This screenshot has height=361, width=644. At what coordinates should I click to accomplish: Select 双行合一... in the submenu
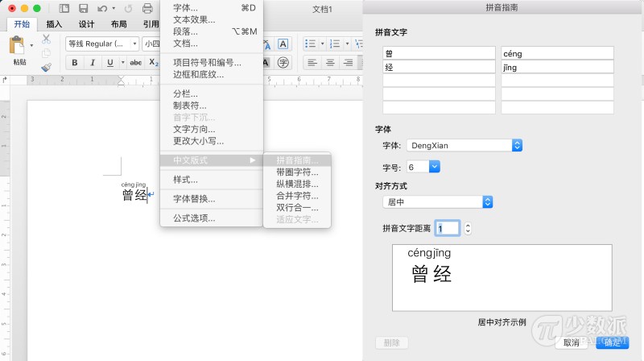pyautogui.click(x=297, y=208)
